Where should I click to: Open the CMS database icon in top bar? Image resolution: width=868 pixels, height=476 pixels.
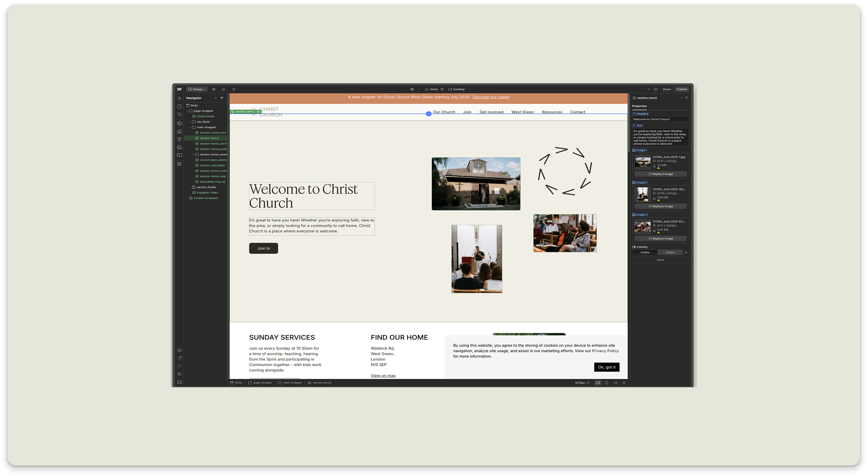[214, 89]
